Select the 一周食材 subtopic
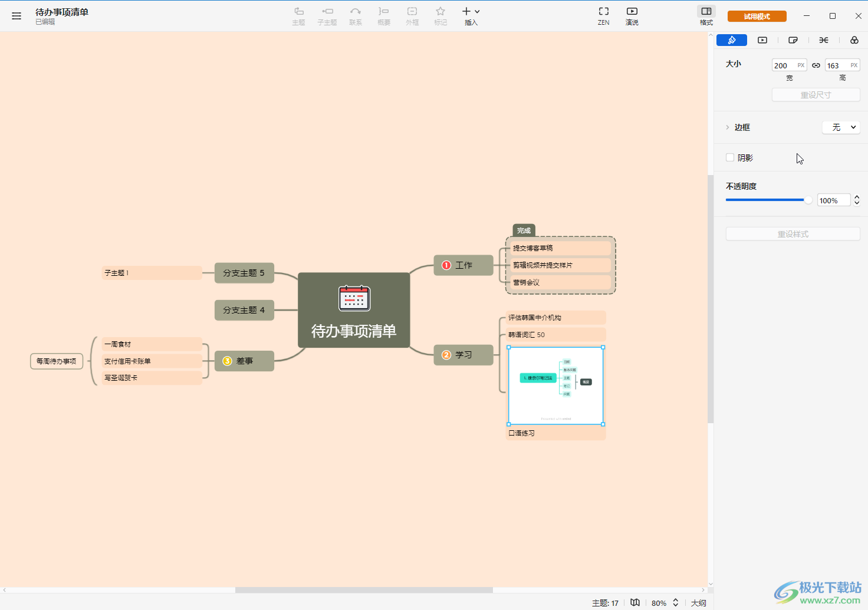 [152, 344]
